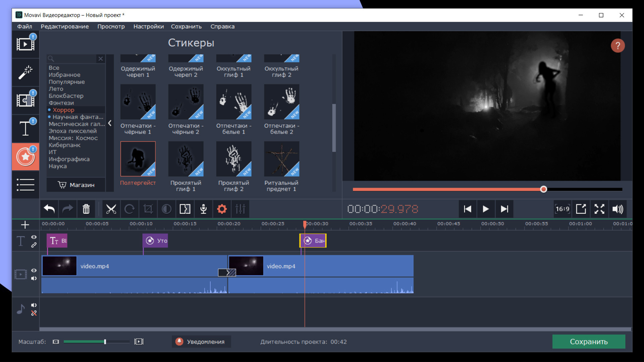Add new track with plus button

coord(25,225)
